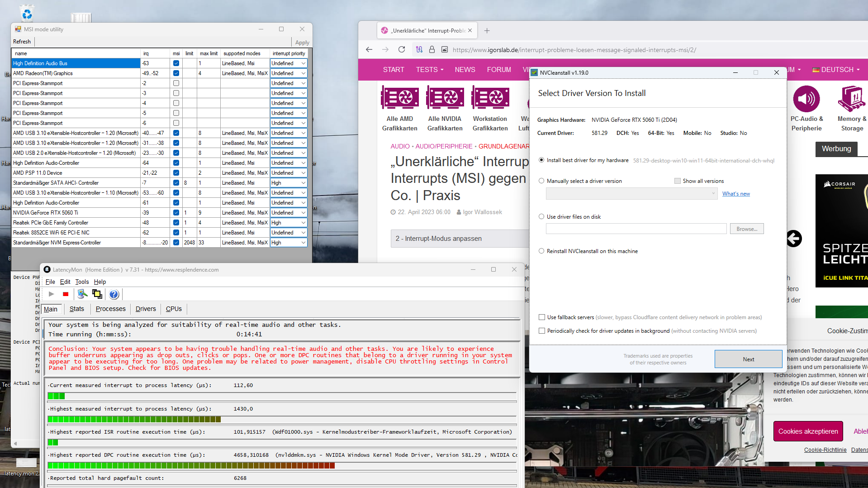
Task: Select the Recycle Bin desktop icon
Action: pos(27,13)
